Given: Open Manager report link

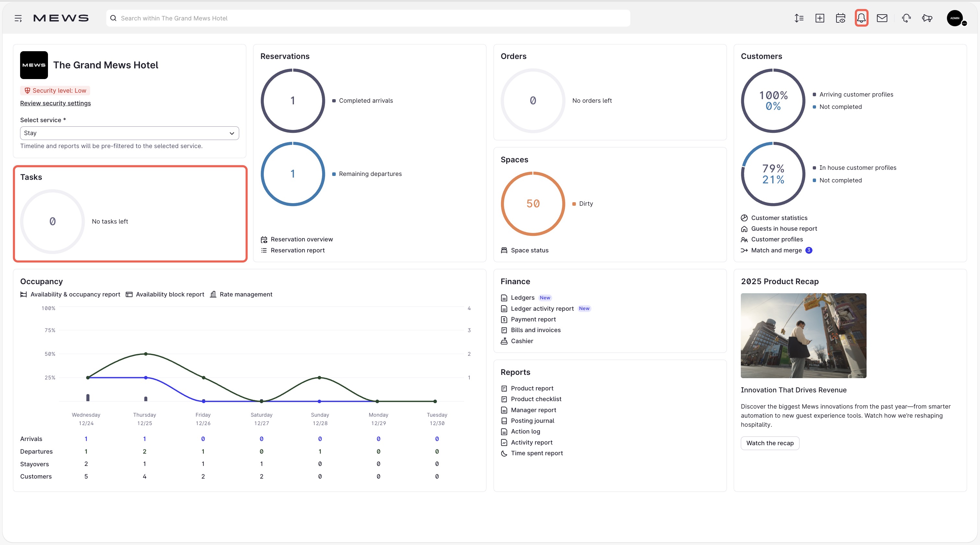Looking at the screenshot, I should click(533, 410).
